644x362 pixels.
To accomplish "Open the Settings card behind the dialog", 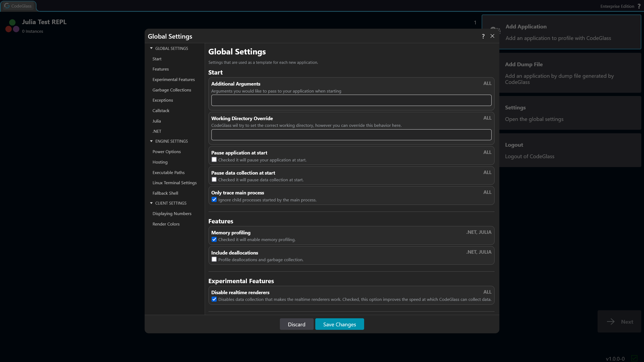I will coord(570,113).
